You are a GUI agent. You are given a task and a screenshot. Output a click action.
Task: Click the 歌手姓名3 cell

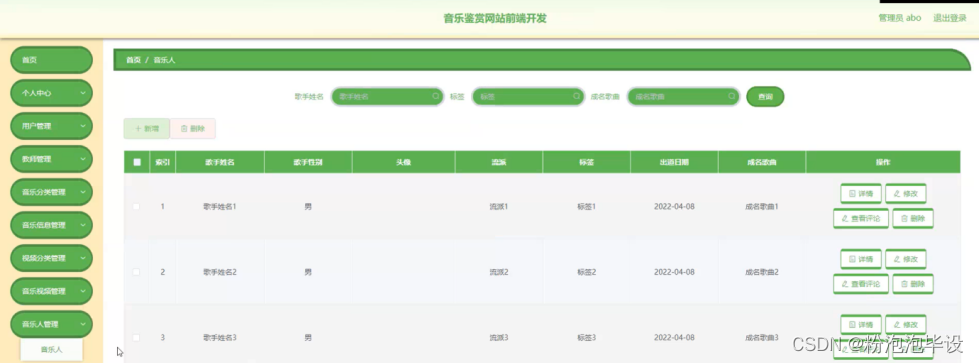point(220,337)
